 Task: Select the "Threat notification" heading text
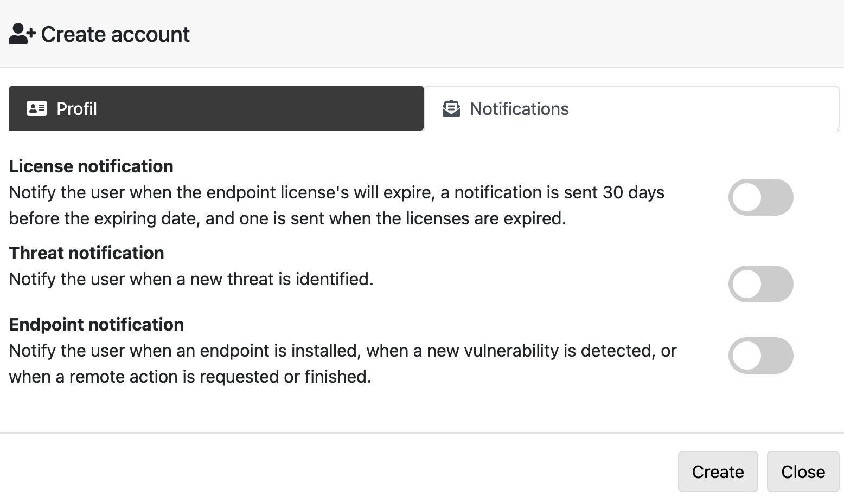pyautogui.click(x=87, y=253)
